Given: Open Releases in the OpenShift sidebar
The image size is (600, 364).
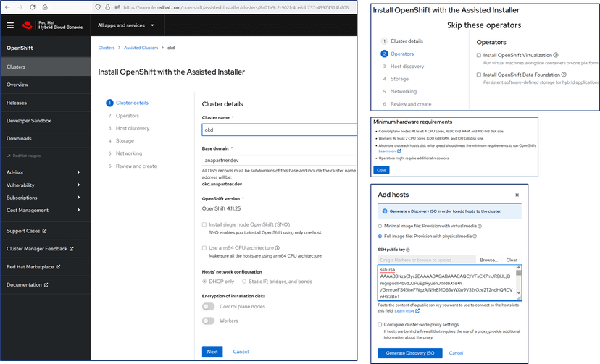Looking at the screenshot, I should click(17, 103).
